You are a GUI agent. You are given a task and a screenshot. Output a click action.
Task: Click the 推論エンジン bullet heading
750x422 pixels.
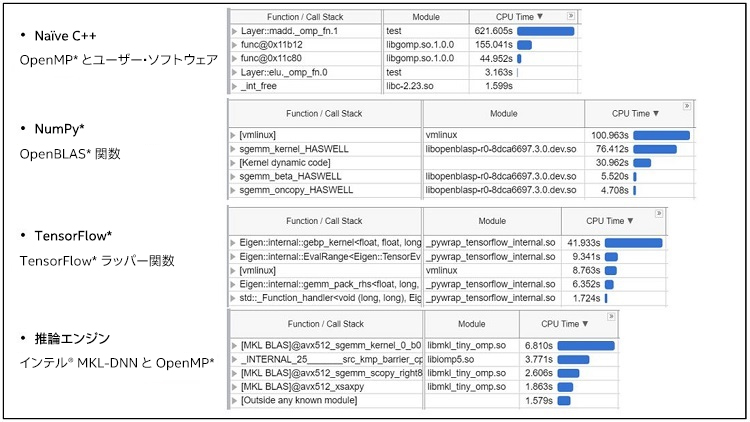(72, 339)
